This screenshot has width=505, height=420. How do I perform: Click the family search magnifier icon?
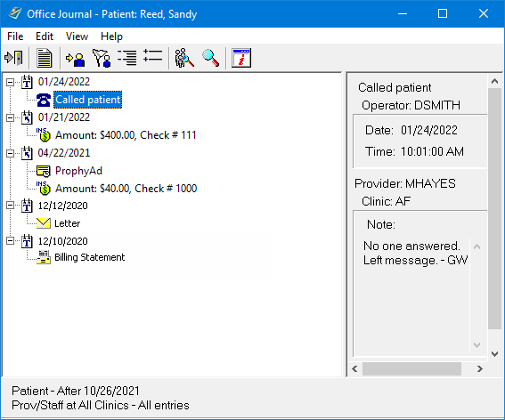[183, 58]
